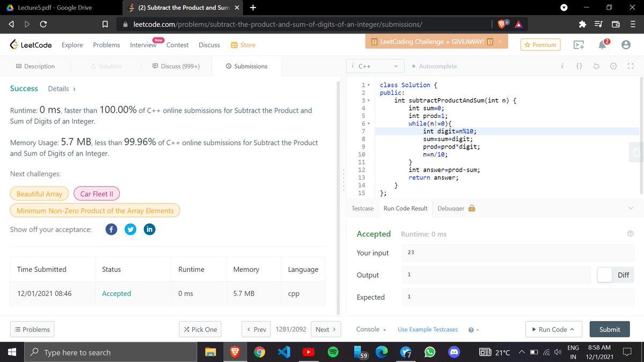Screen dimensions: 644x362
Task: Open Visual Studio Code from the taskbar
Action: click(x=284, y=352)
